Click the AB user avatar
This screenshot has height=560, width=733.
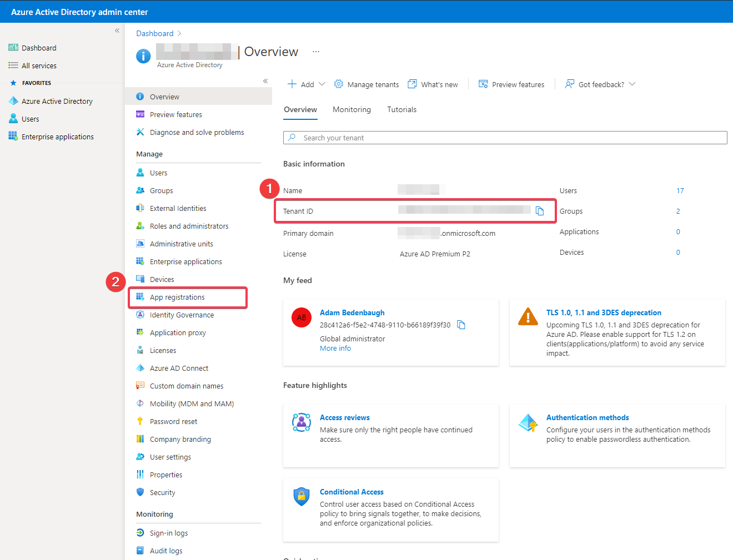click(302, 317)
